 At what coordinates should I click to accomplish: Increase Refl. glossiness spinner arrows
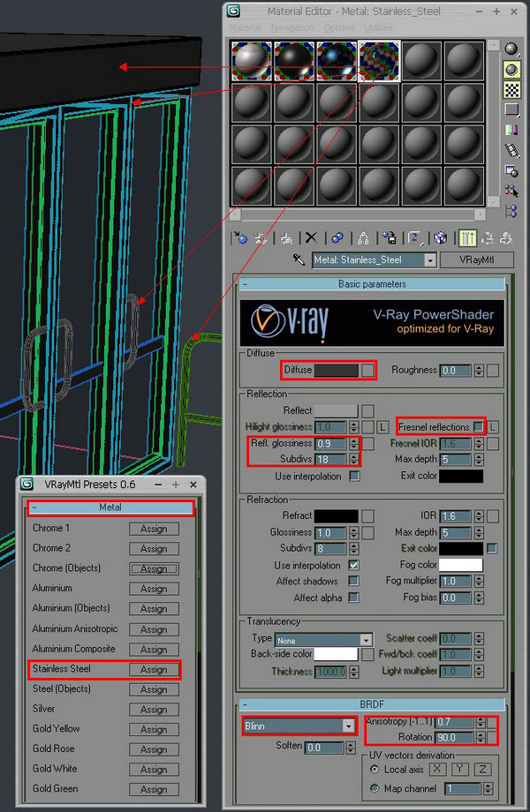pyautogui.click(x=354, y=443)
